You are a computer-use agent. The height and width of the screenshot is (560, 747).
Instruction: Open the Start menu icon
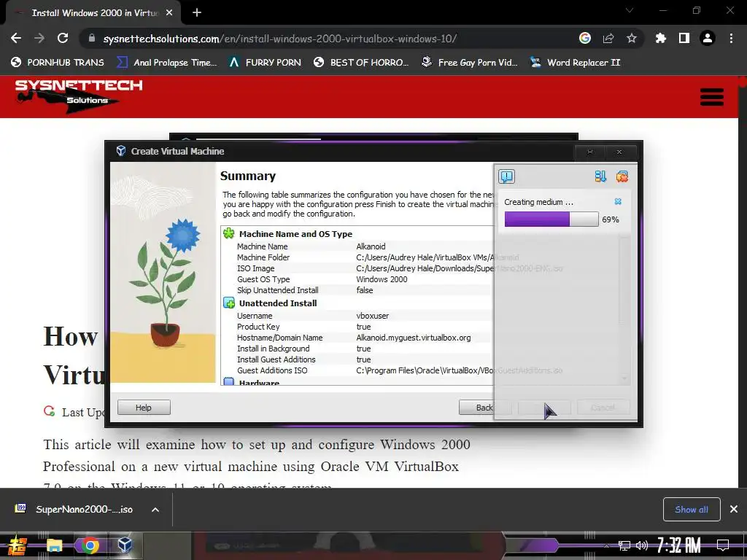pyautogui.click(x=17, y=545)
